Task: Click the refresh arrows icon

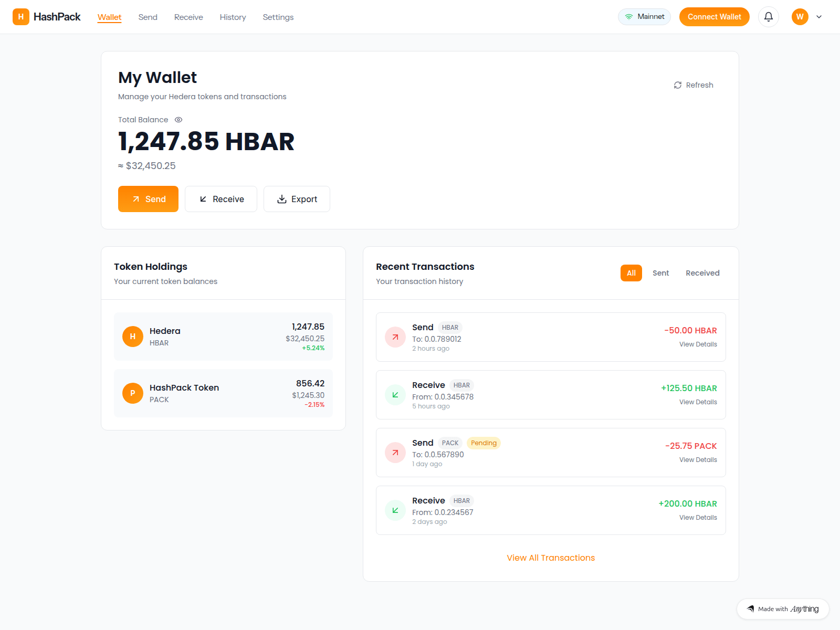Action: 678,85
